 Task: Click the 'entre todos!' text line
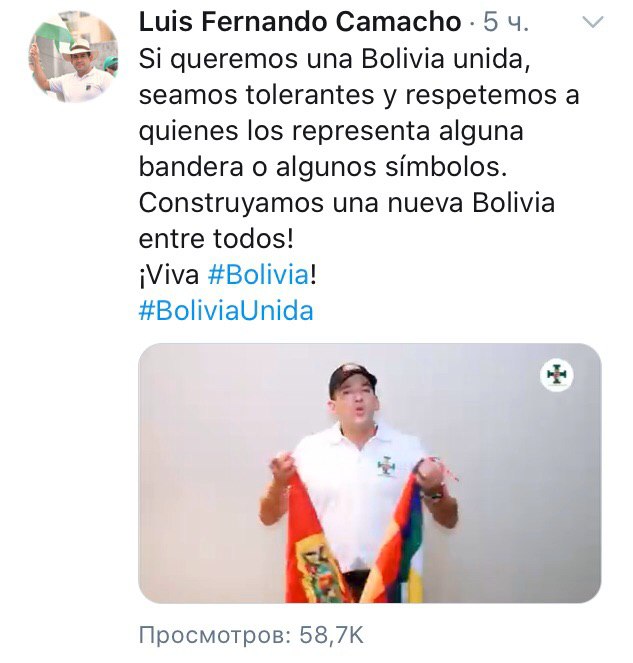[216, 239]
